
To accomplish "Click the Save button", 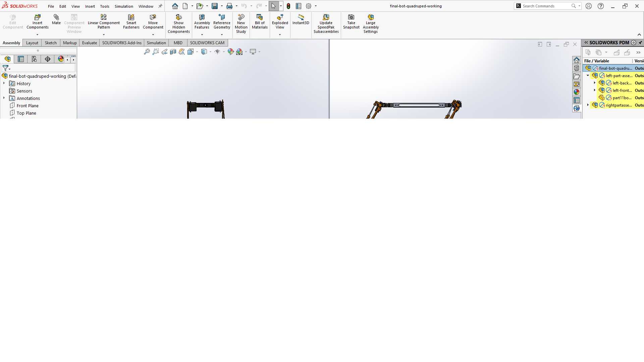I will coord(215,6).
